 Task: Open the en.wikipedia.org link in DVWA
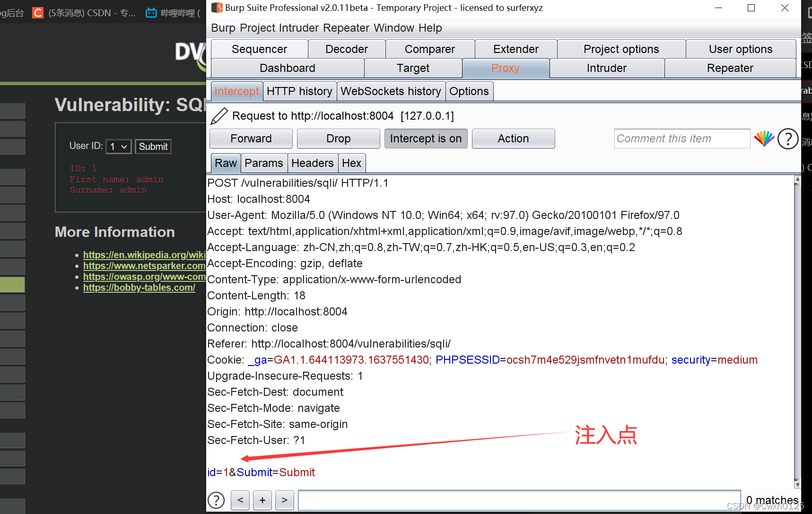(144, 255)
